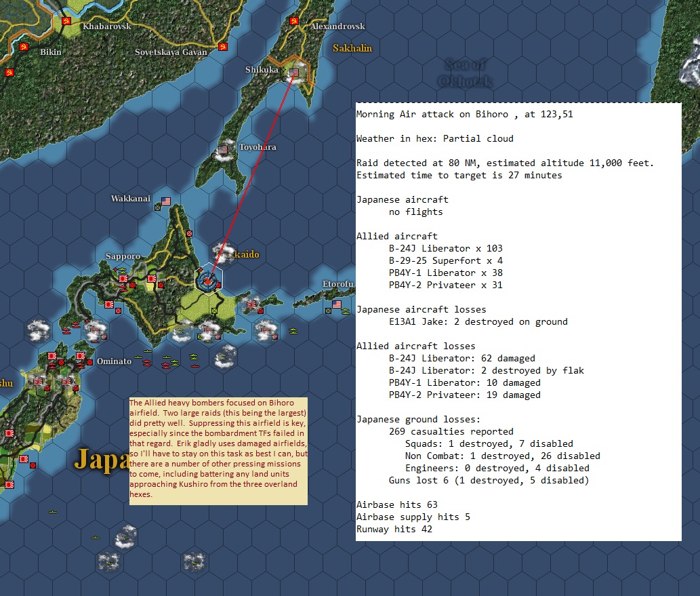
Task: Select the Toyohara map label
Action: [x=258, y=147]
